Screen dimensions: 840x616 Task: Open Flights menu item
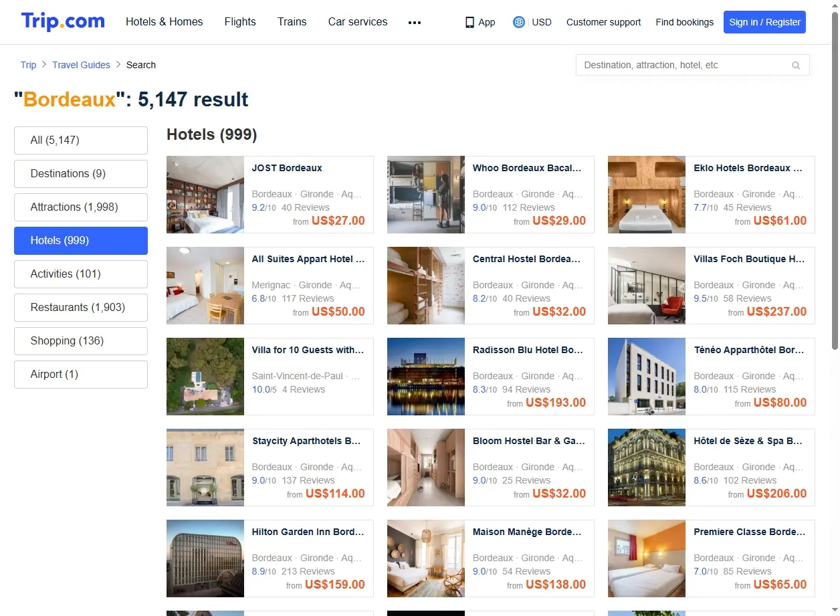click(240, 22)
